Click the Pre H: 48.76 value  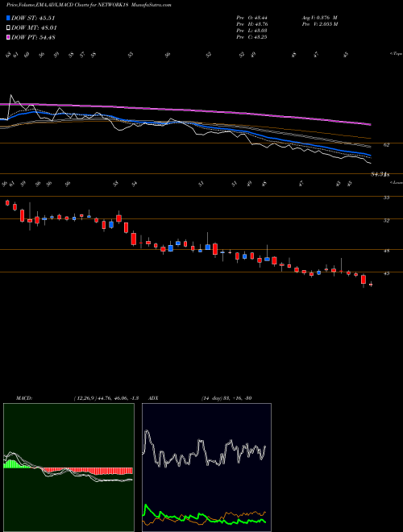[252, 24]
